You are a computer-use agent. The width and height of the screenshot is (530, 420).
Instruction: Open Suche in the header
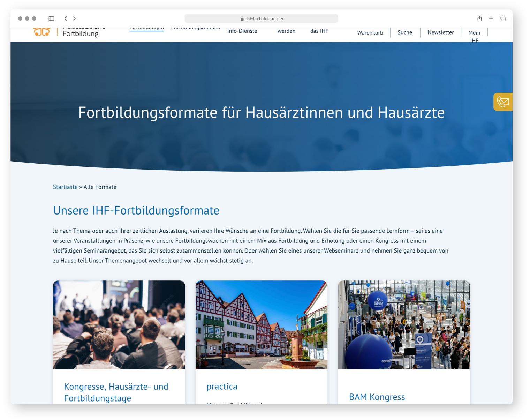405,32
